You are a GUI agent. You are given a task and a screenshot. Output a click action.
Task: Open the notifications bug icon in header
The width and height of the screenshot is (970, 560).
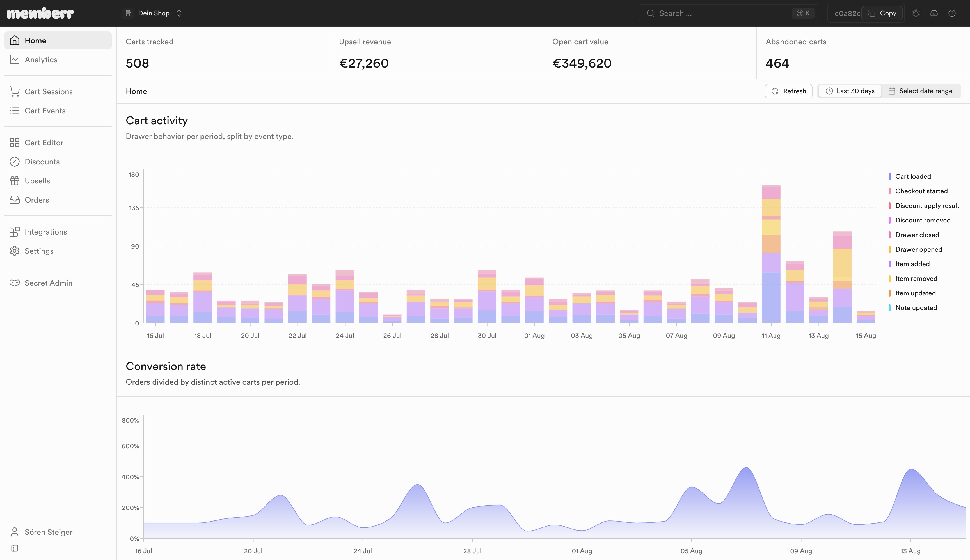pos(916,13)
